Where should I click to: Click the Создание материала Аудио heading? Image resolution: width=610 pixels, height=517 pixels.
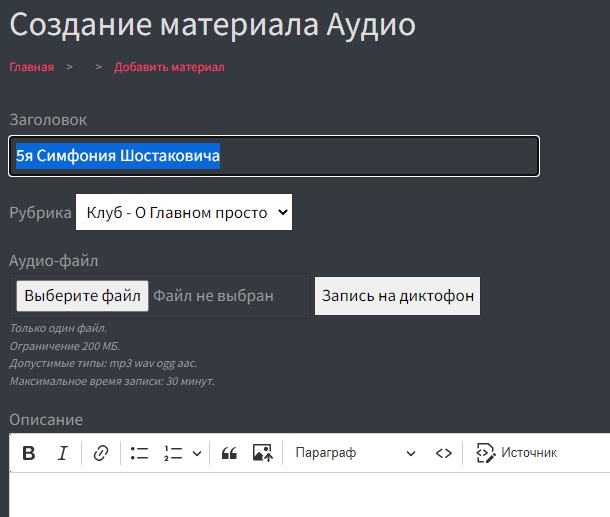tap(212, 25)
